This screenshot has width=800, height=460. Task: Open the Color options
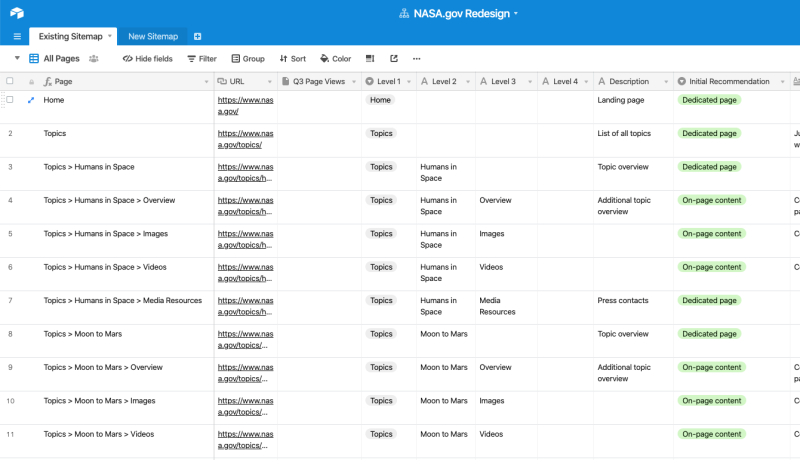tap(335, 59)
